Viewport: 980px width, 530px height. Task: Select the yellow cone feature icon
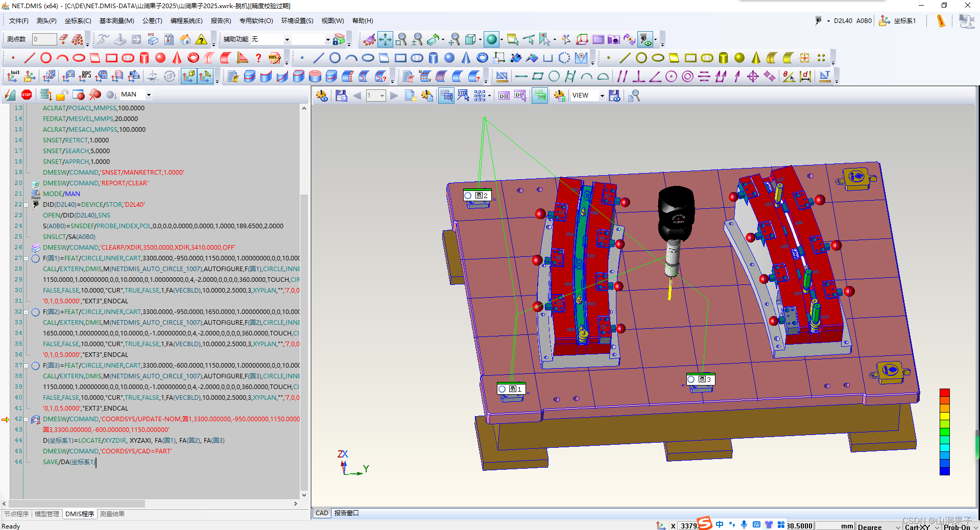[756, 58]
